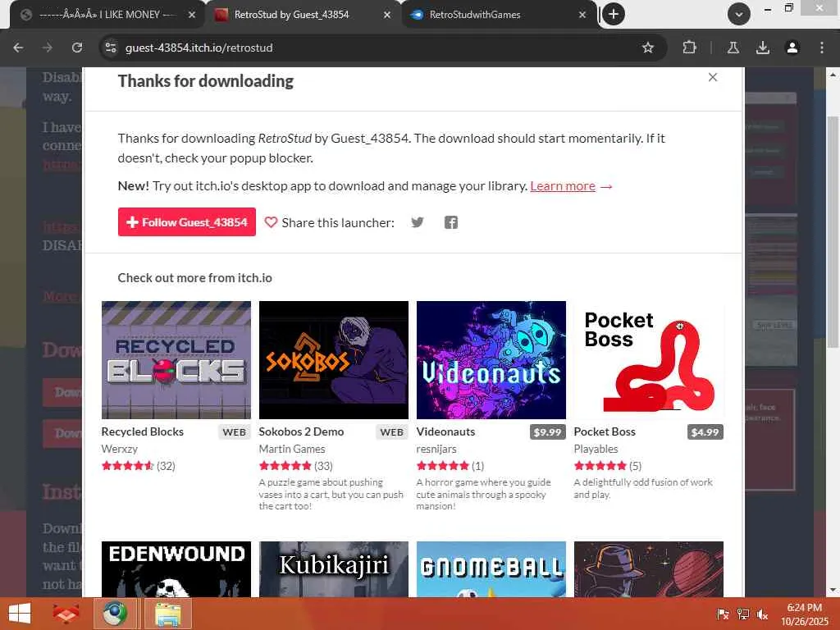The height and width of the screenshot is (630, 840).
Task: Click the star rating of Recycled Blocks
Action: [127, 466]
